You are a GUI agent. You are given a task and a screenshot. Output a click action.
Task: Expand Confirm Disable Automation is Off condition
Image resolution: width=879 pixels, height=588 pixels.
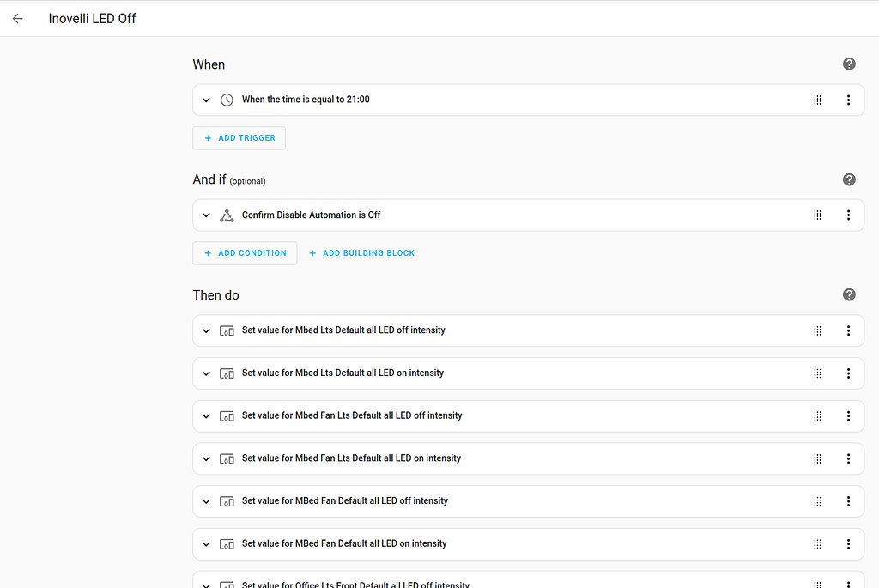[206, 215]
